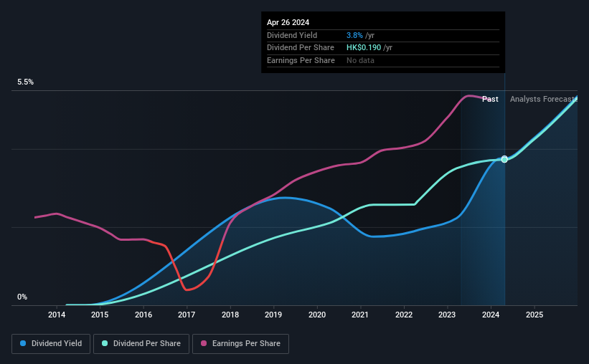The image size is (589, 364).
Task: Click the 2019 x-axis label
Action: [x=273, y=315]
